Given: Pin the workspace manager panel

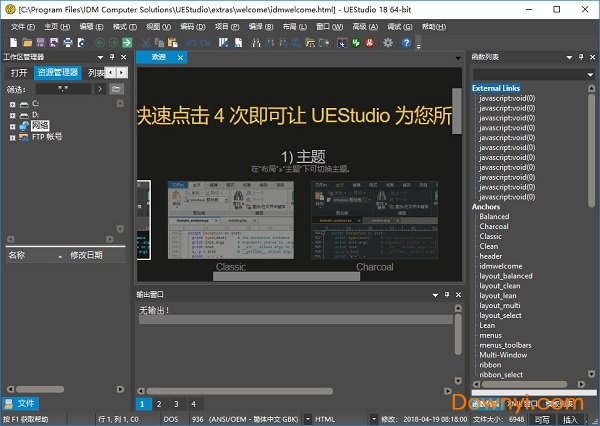Looking at the screenshot, I should (x=112, y=57).
